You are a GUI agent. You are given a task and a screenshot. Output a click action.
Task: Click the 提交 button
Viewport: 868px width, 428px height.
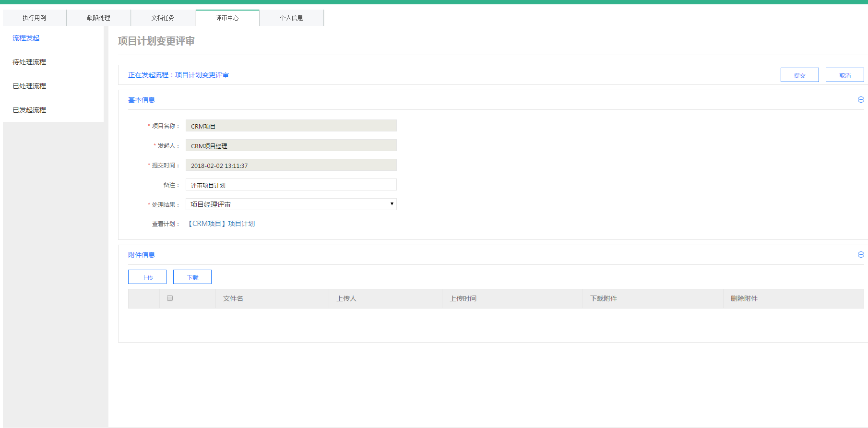pos(799,75)
